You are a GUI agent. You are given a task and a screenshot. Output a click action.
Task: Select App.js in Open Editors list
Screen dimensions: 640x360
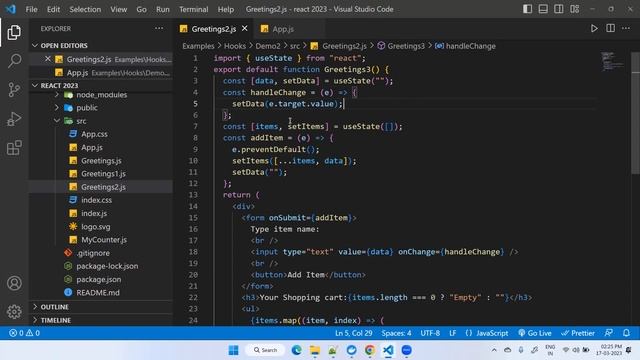click(100, 73)
